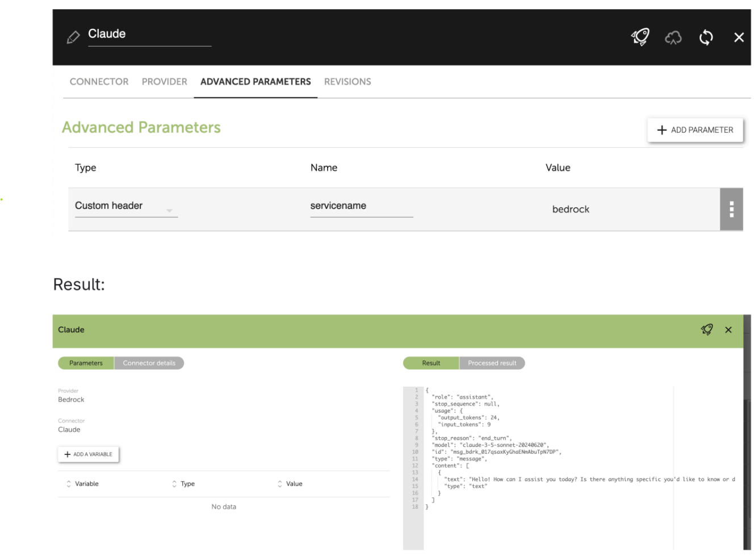
Task: Click the bedrock value cell
Action: click(571, 210)
